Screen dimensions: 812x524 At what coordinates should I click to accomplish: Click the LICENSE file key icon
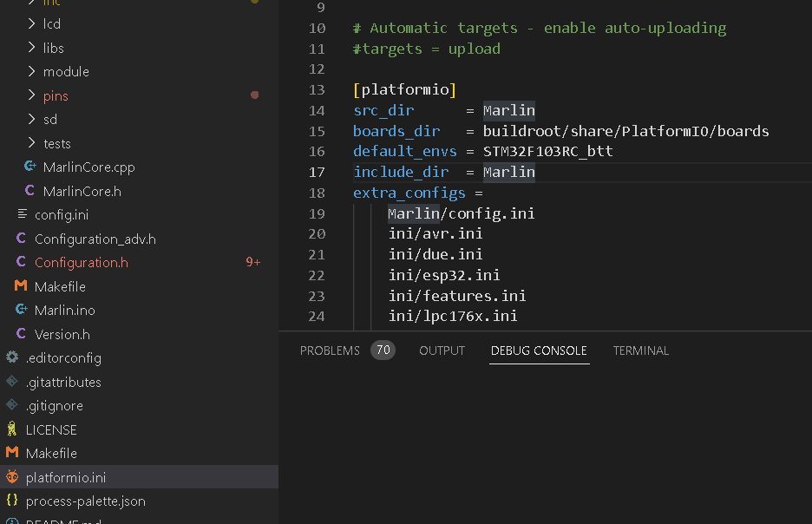[12, 429]
